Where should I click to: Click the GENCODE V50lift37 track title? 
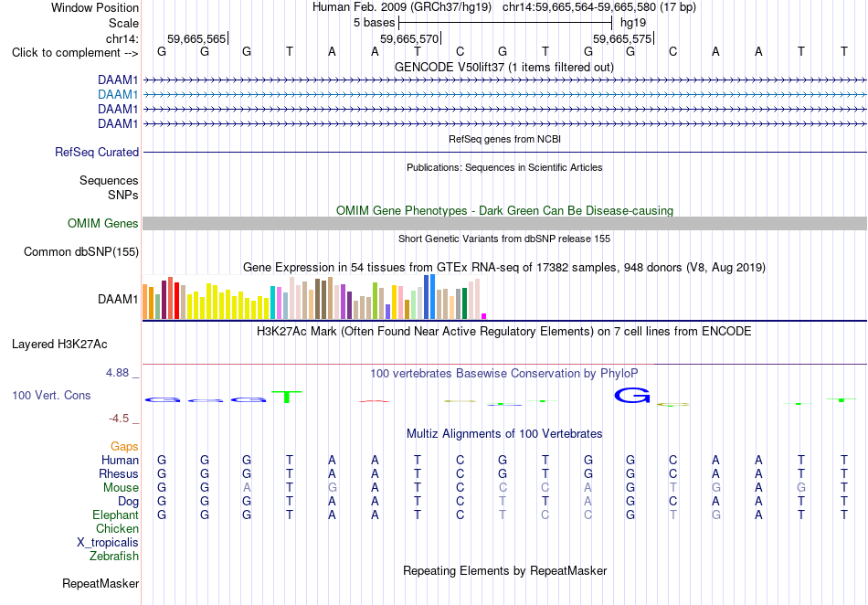504,68
